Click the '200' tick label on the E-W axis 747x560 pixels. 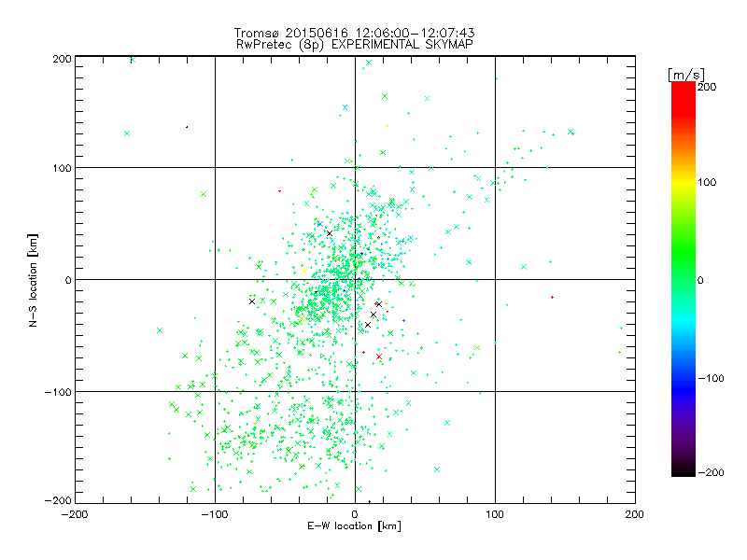tap(635, 514)
